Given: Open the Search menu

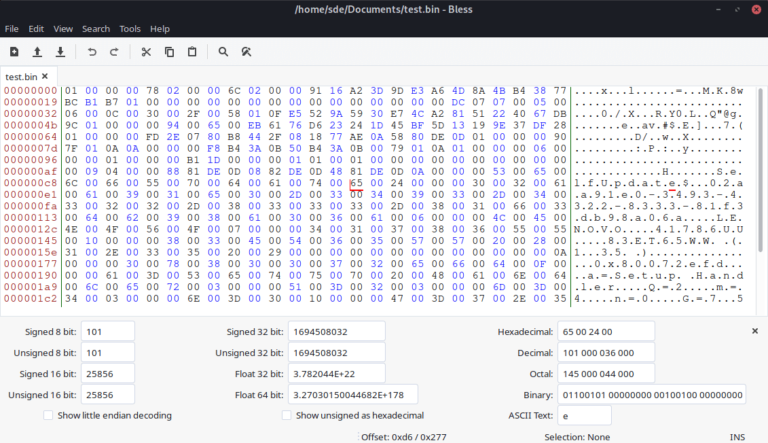Looking at the screenshot, I should pyautogui.click(x=96, y=29).
